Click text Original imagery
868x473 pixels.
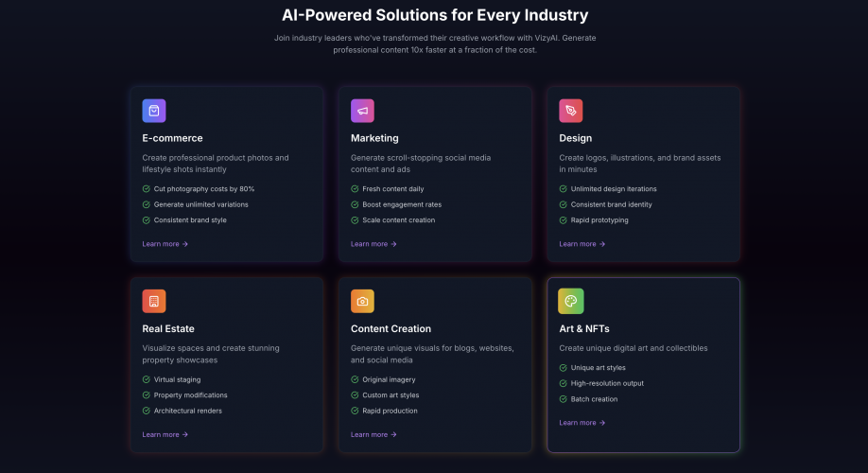(389, 379)
